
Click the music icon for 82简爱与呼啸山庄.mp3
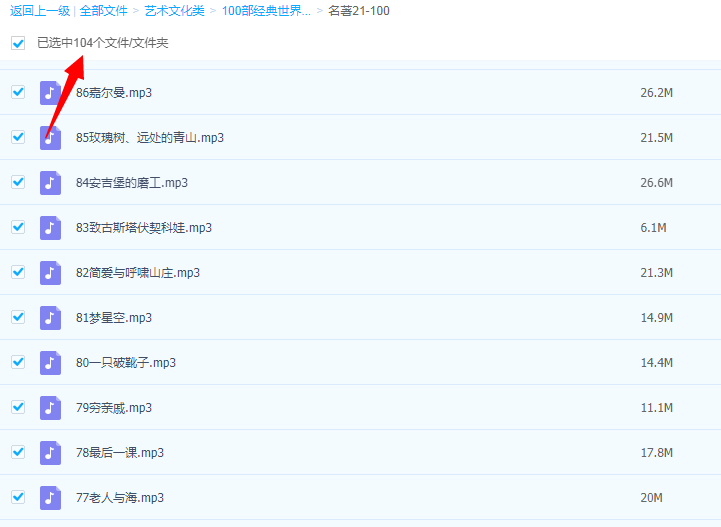[50, 273]
